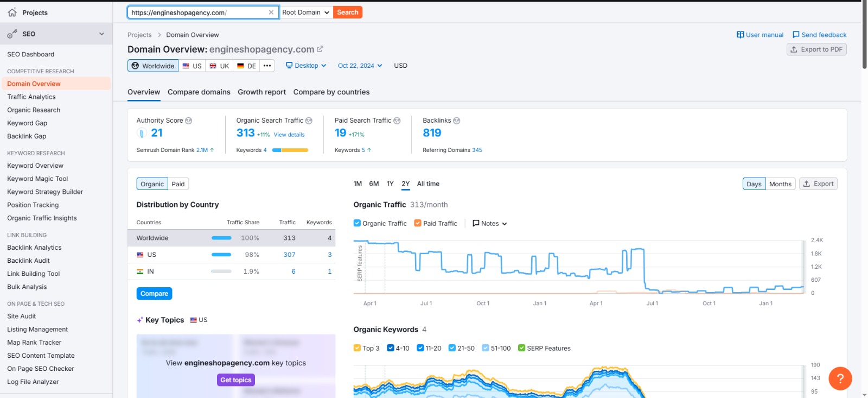Screen dimensions: 868x398
Task: Click the SEO gear icon in sidebar
Action: (12, 34)
